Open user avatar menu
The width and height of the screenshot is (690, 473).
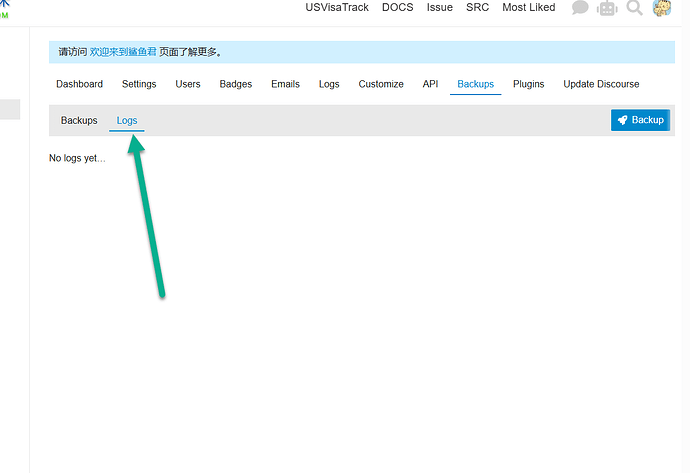[662, 8]
